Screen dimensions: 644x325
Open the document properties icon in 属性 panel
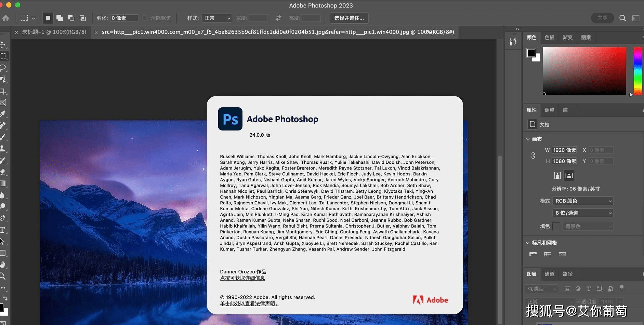pyautogui.click(x=532, y=124)
